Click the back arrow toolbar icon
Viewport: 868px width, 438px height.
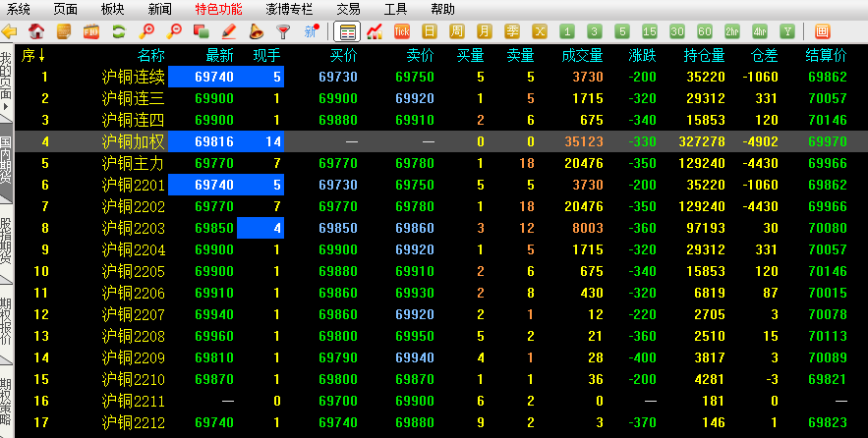11,31
